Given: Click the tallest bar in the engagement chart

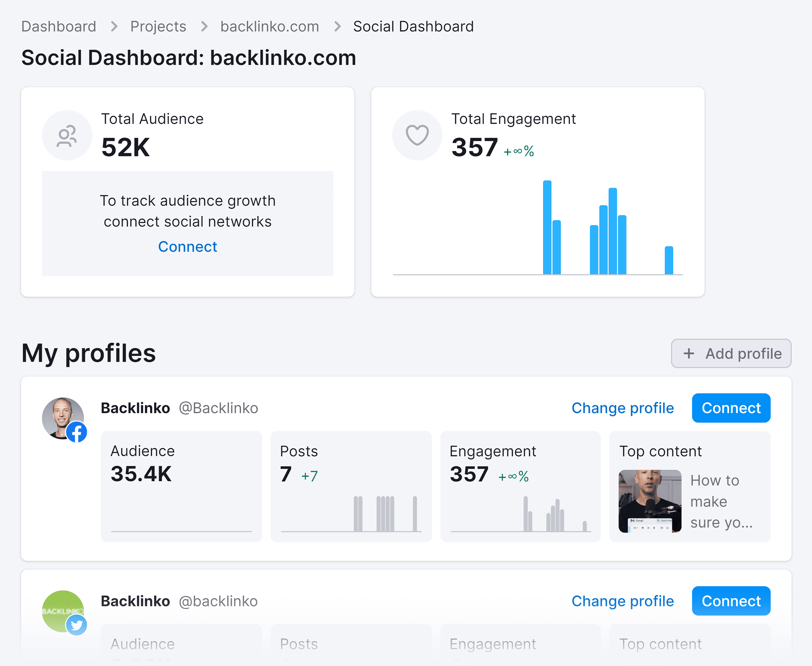Looking at the screenshot, I should coord(547,228).
